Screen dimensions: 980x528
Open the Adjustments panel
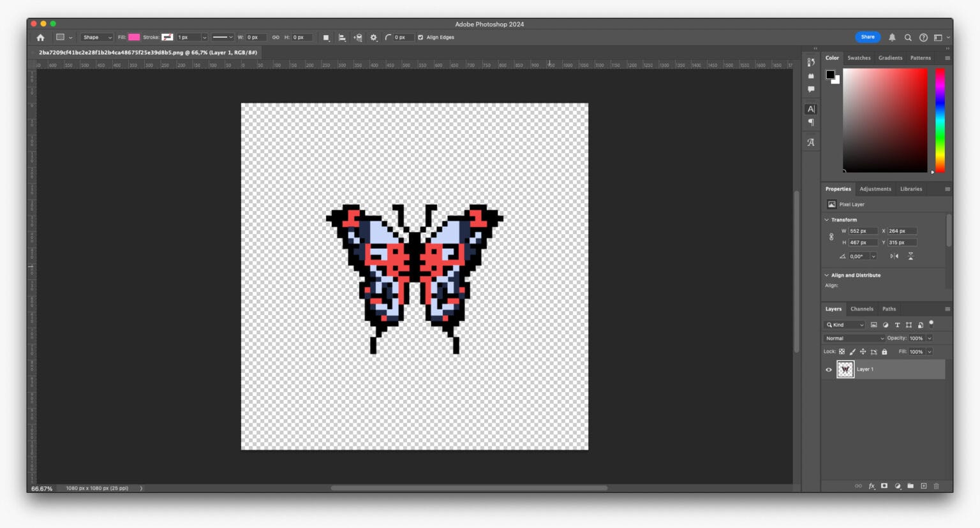pyautogui.click(x=875, y=189)
